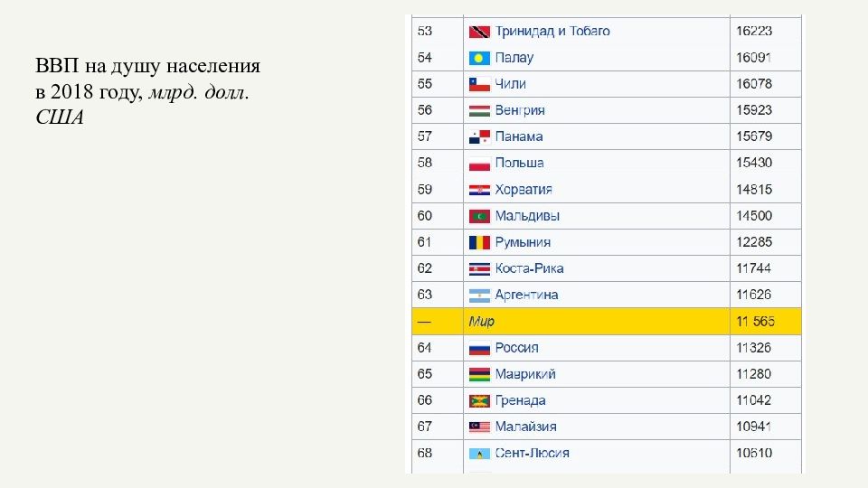Image resolution: width=868 pixels, height=488 pixels.
Task: Click the Saint Lucia flag icon
Action: pyautogui.click(x=479, y=453)
